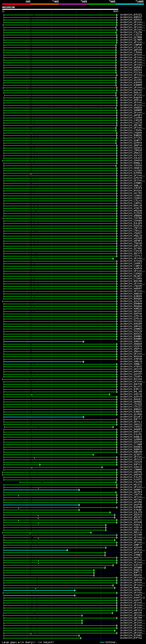Viewport: 146px width, 644px height.
Task: Click the cyan alignment bar for Q9N1X9
Action: click(x=44, y=361)
